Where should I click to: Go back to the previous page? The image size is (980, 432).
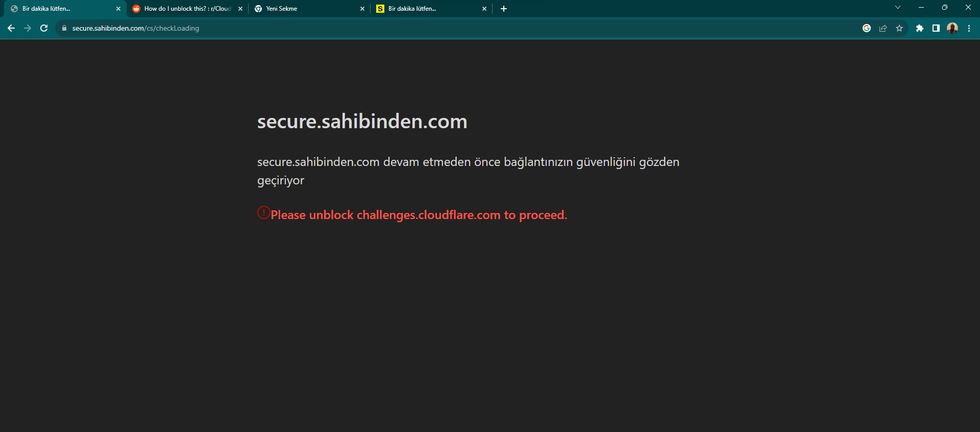11,28
